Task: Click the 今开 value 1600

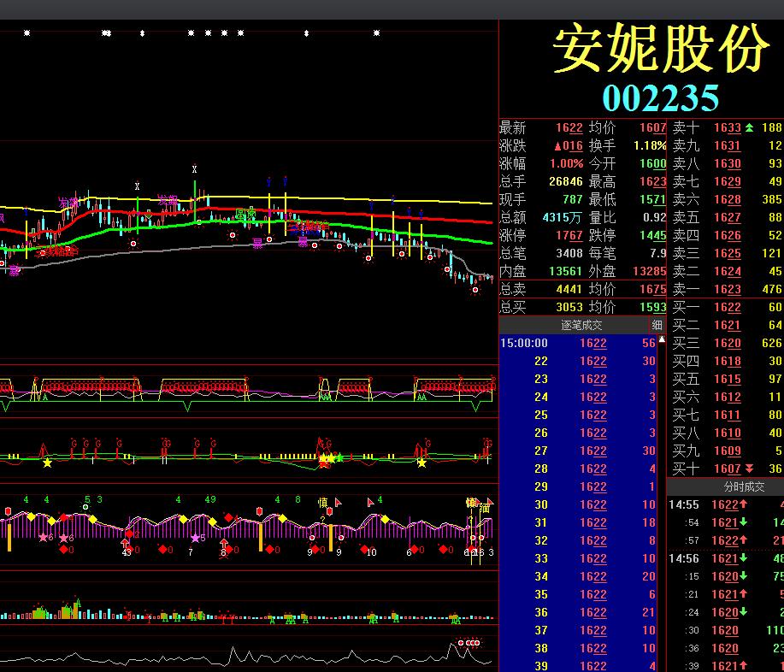Action: (653, 164)
